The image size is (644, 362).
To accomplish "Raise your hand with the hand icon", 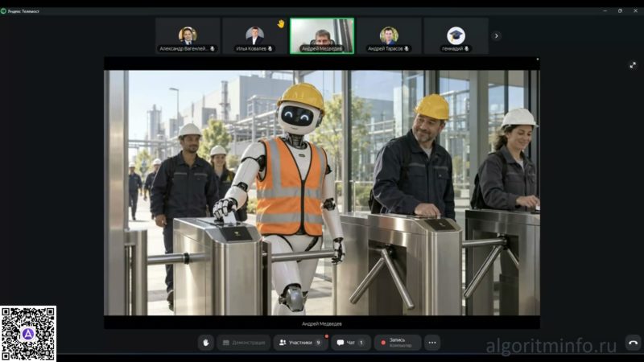I will (x=206, y=343).
